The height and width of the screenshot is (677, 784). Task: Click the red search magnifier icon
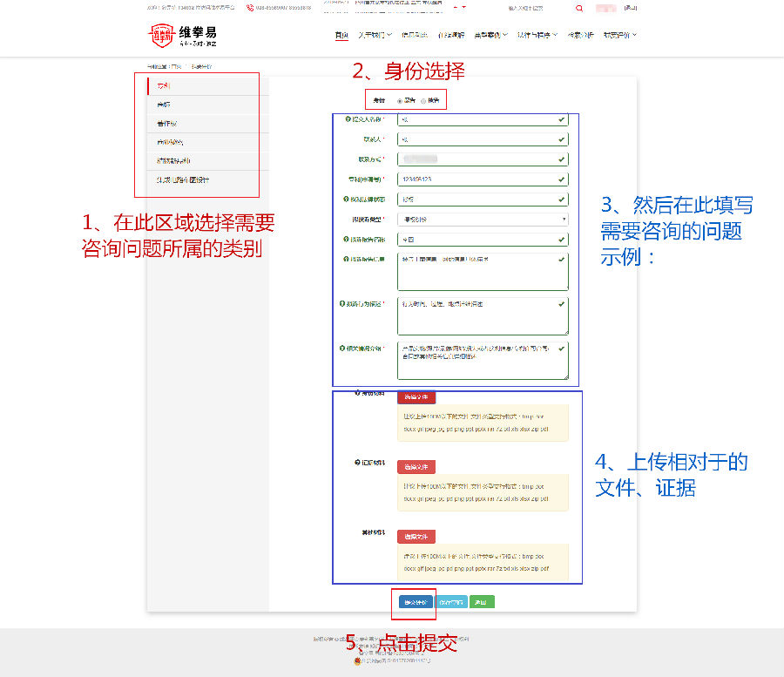579,8
